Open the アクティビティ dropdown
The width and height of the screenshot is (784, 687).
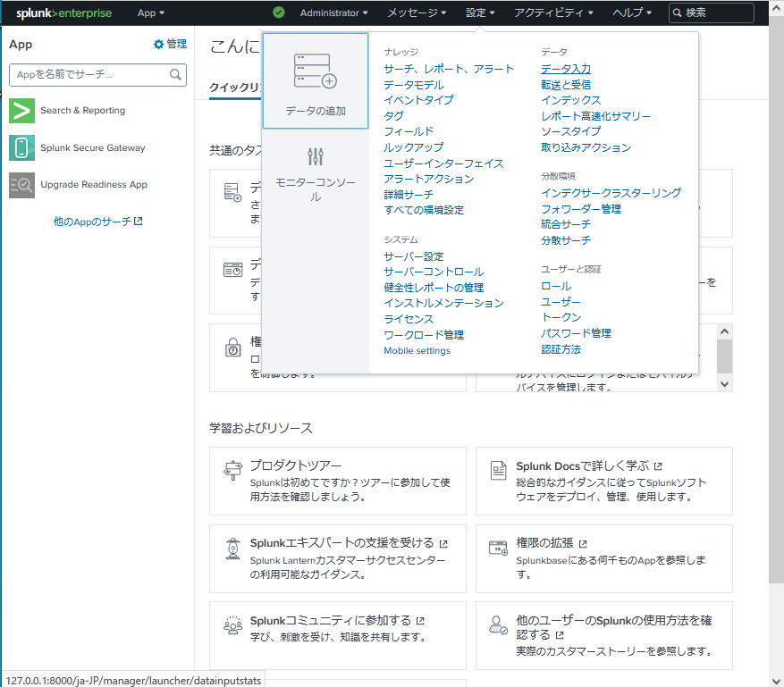tap(553, 13)
